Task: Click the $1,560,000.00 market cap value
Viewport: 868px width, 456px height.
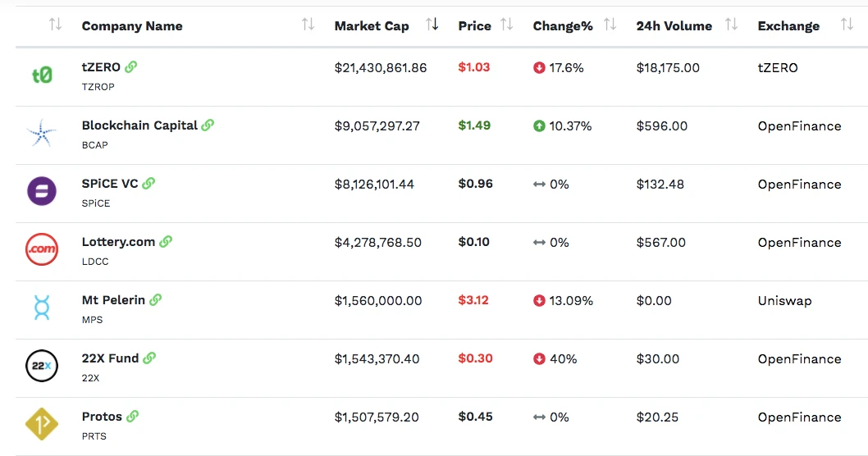Action: pyautogui.click(x=378, y=300)
